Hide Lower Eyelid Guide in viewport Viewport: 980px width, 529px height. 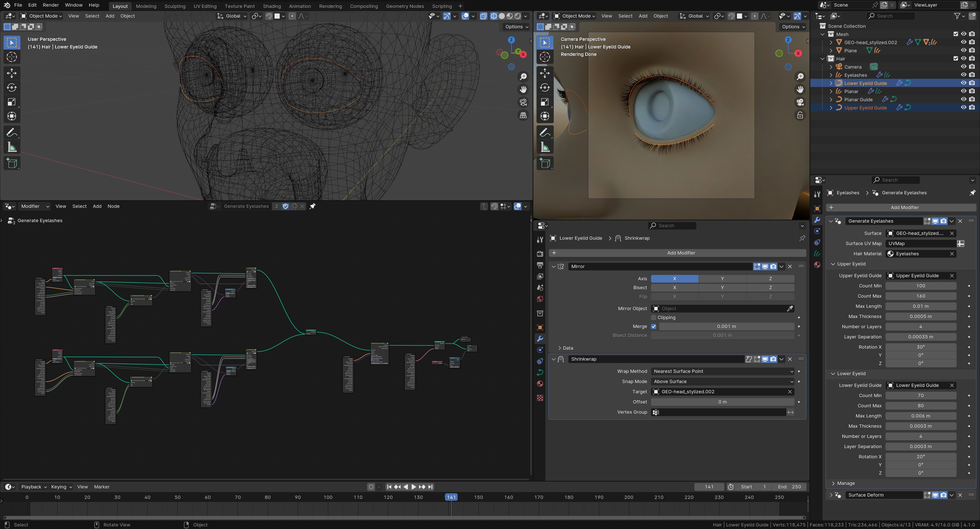[x=964, y=83]
